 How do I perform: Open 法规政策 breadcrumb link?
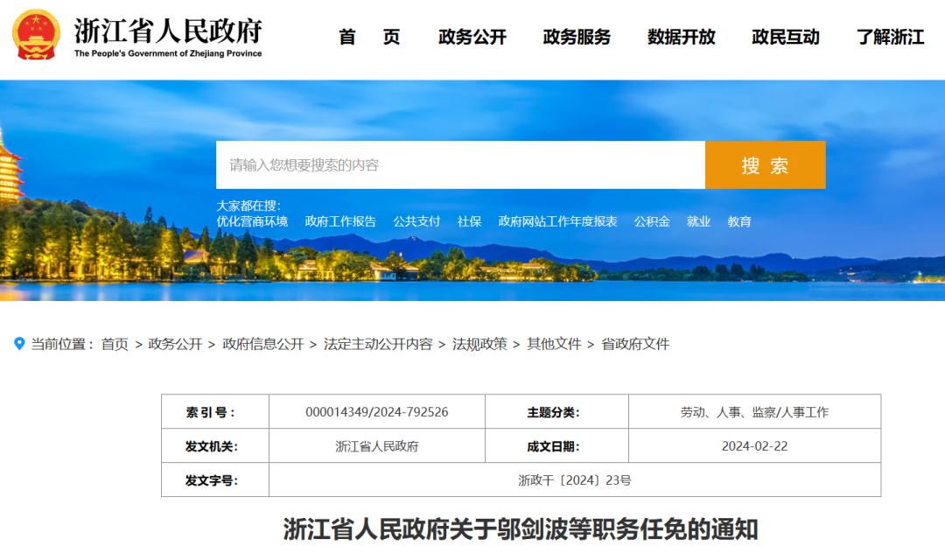coord(479,345)
